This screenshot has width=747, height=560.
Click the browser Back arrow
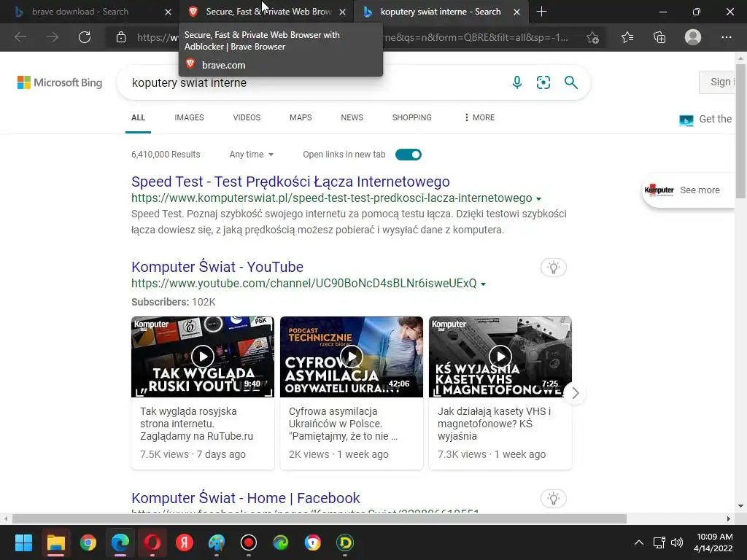tap(20, 37)
